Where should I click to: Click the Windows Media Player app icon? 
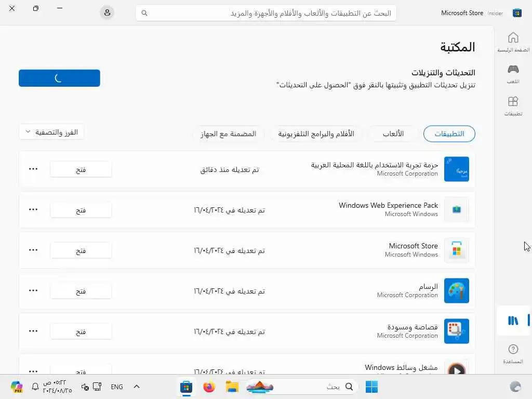coord(457,367)
